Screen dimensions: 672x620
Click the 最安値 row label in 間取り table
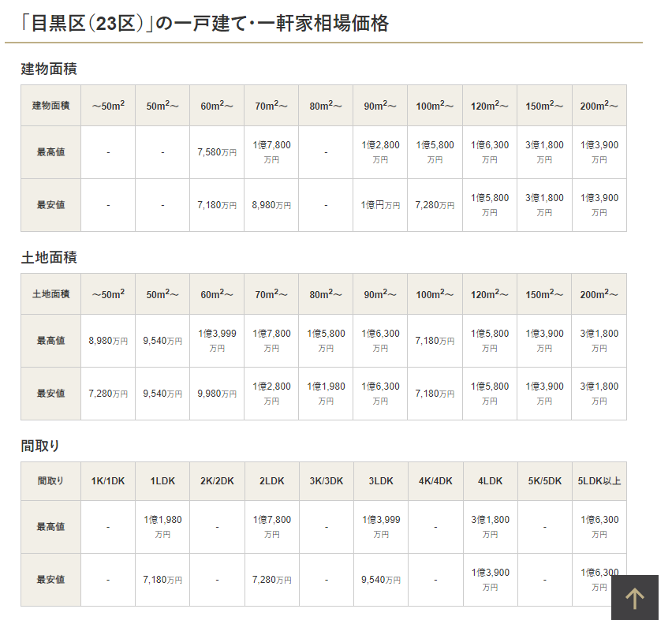click(x=51, y=580)
